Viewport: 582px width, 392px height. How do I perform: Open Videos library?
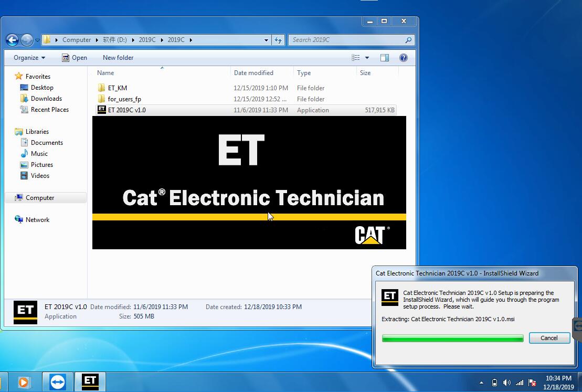[40, 176]
